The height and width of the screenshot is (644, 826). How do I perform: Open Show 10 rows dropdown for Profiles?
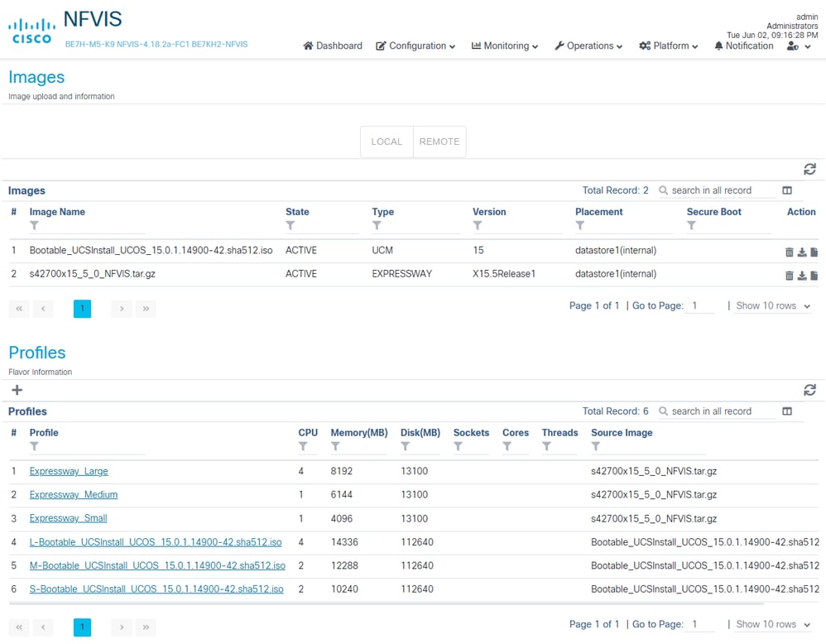pos(773,624)
